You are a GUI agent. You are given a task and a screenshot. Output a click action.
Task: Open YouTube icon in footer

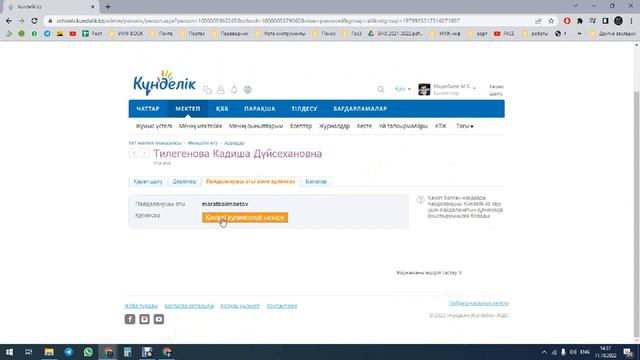(159, 319)
